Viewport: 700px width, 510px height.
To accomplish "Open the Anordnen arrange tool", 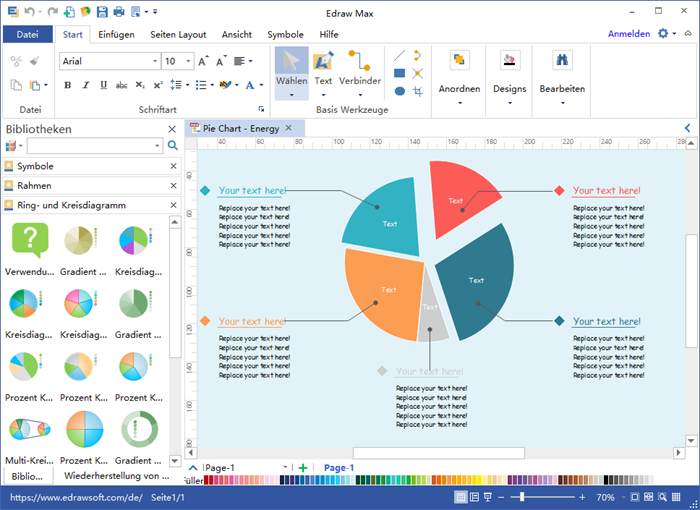I will (x=459, y=70).
